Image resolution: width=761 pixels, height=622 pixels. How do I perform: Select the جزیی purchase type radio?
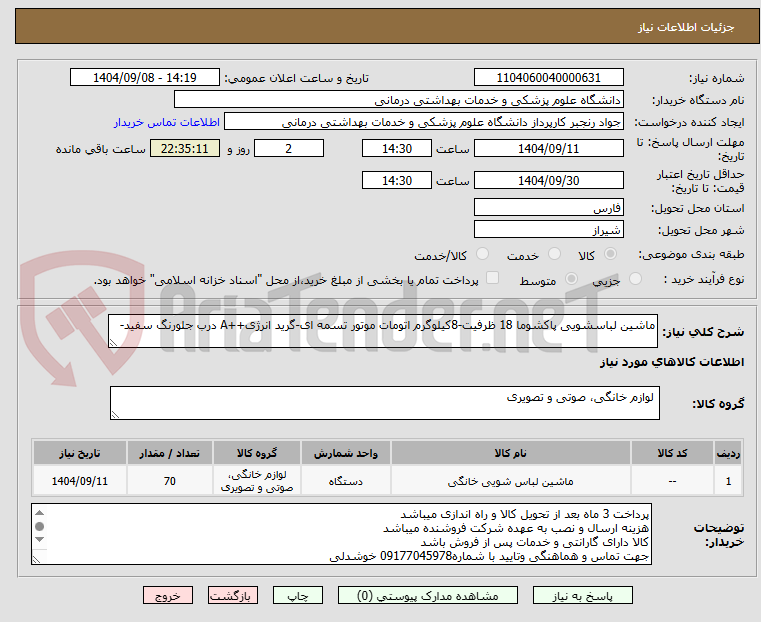click(x=635, y=278)
